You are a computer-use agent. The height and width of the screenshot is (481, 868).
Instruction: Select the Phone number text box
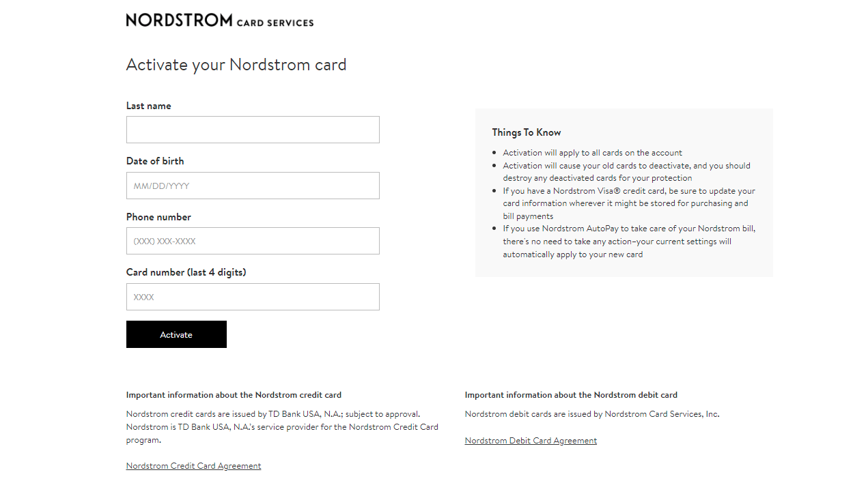coord(253,241)
